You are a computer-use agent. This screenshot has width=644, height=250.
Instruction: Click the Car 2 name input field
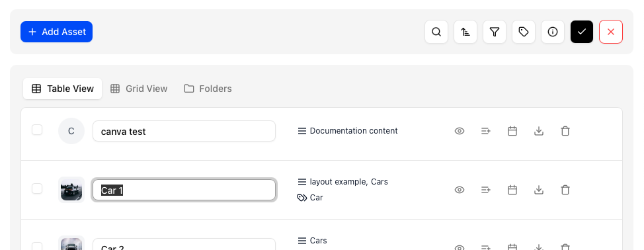184,244
